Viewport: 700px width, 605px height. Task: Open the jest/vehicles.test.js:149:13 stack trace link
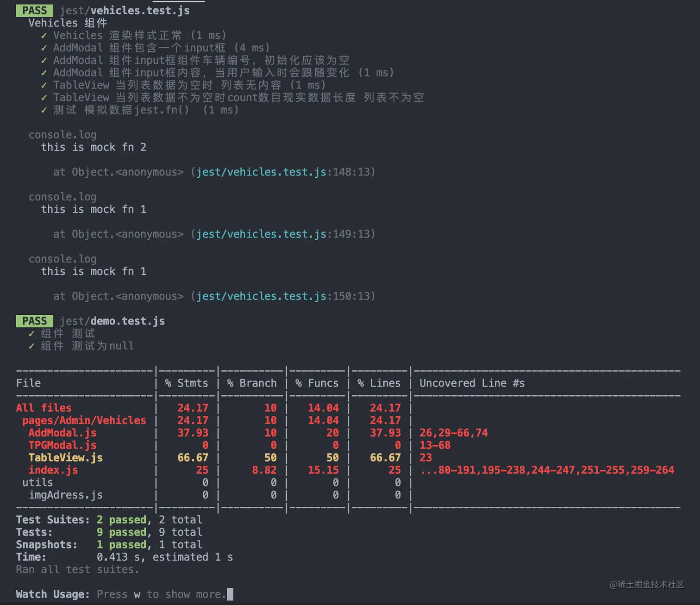pos(283,234)
